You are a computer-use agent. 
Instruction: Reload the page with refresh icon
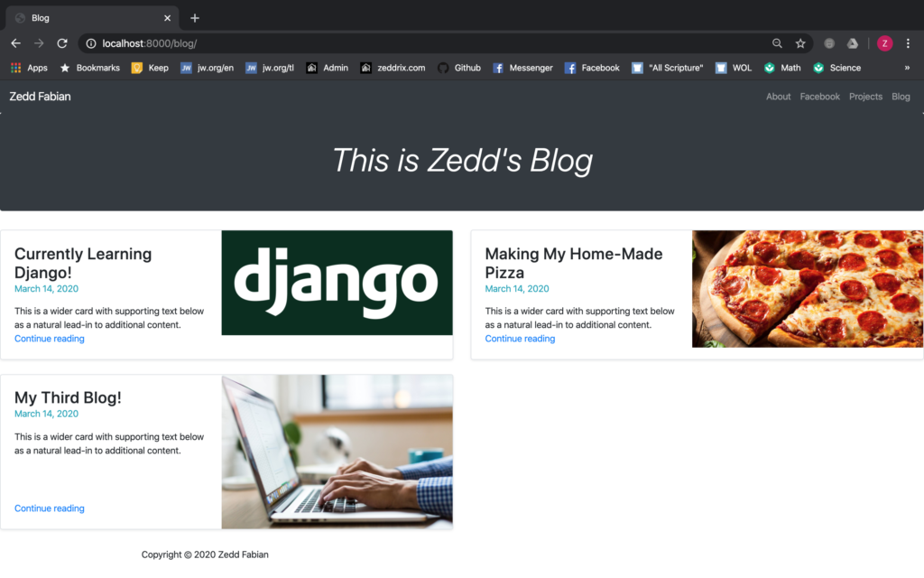pos(62,43)
